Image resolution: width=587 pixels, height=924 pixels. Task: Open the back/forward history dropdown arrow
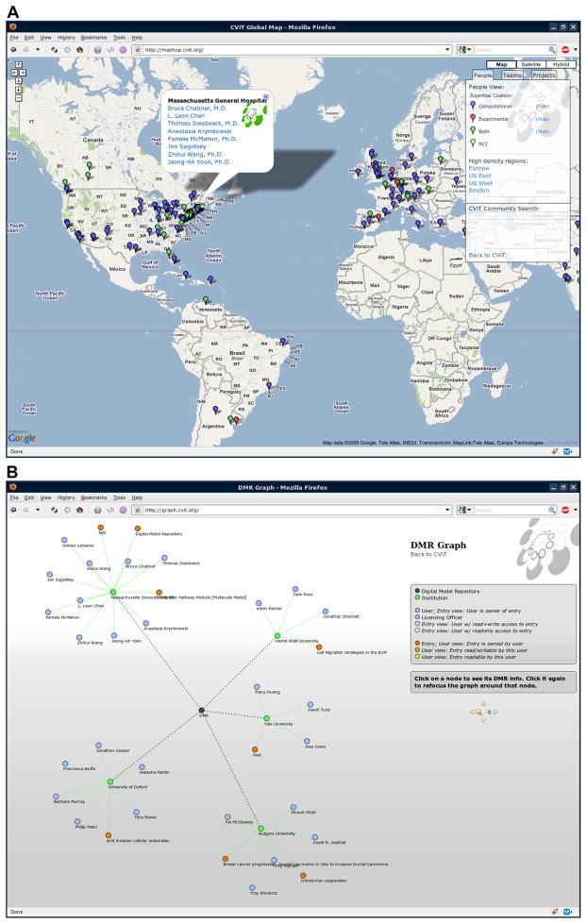point(39,49)
